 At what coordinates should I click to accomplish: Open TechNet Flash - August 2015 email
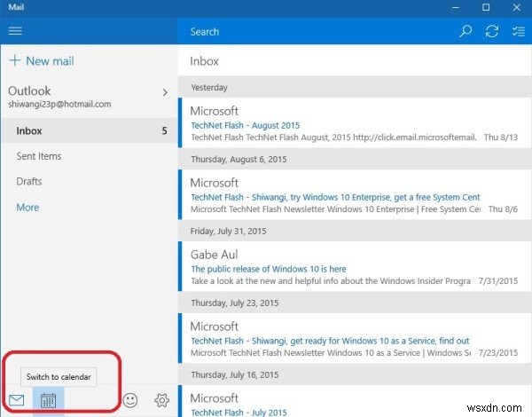[x=355, y=122]
